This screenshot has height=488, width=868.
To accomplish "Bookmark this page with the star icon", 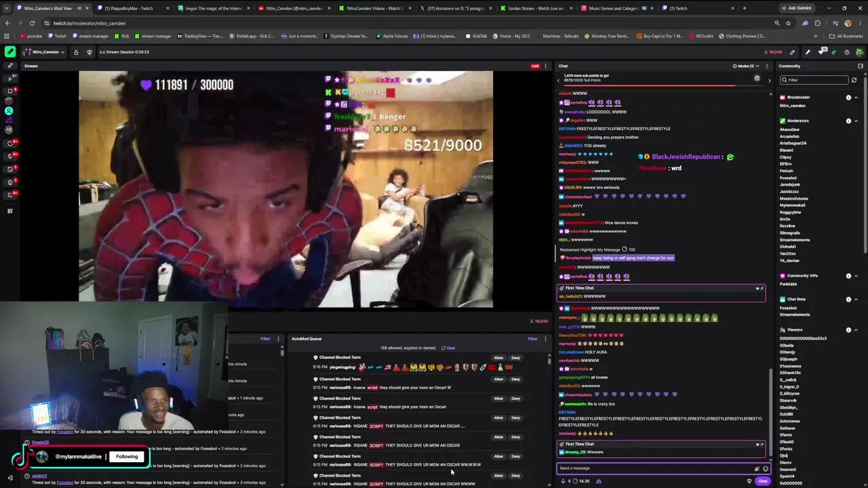I will (788, 23).
